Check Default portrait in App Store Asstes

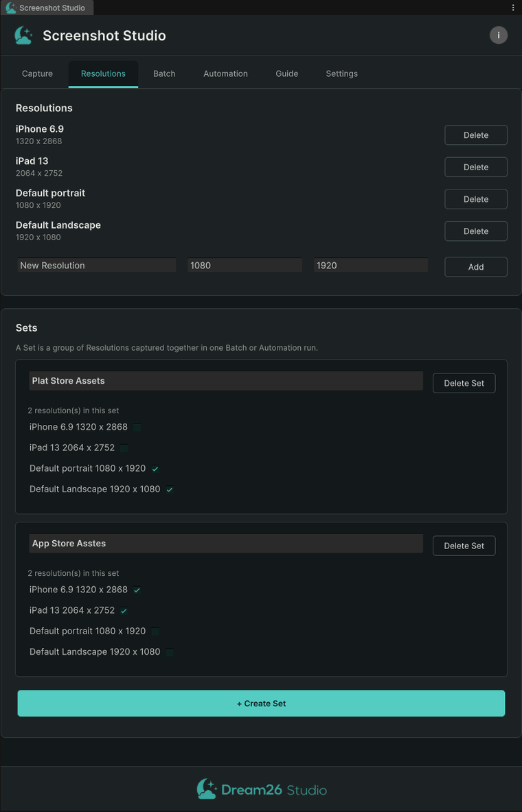[x=155, y=631]
